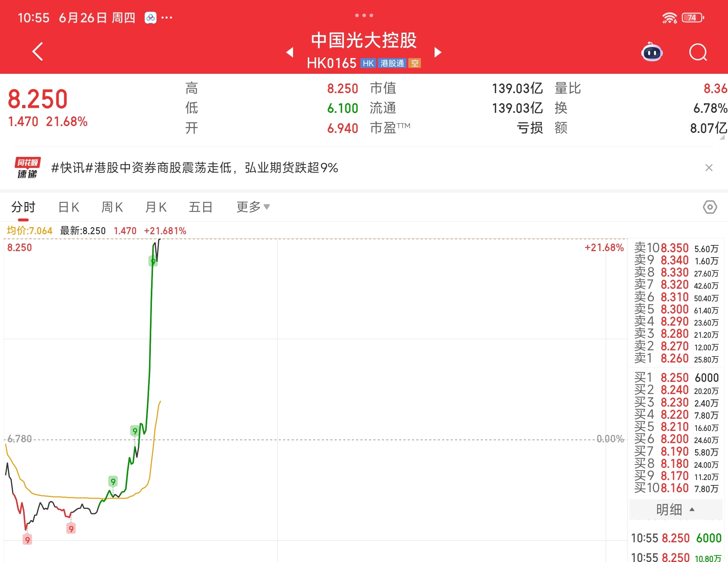This screenshot has width=728, height=562.
Task: Tap the blue HK market badge
Action: pyautogui.click(x=368, y=63)
